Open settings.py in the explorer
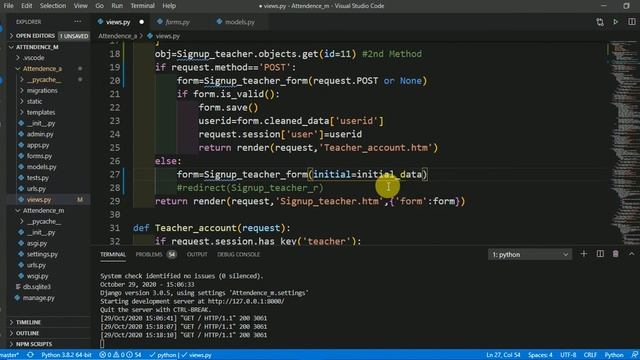The height and width of the screenshot is (360, 640). click(x=42, y=254)
